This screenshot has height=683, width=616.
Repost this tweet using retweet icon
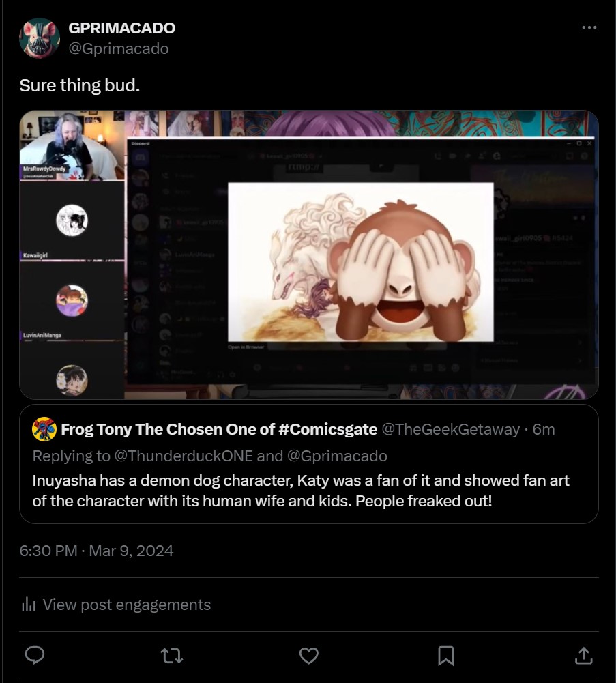[x=172, y=656]
